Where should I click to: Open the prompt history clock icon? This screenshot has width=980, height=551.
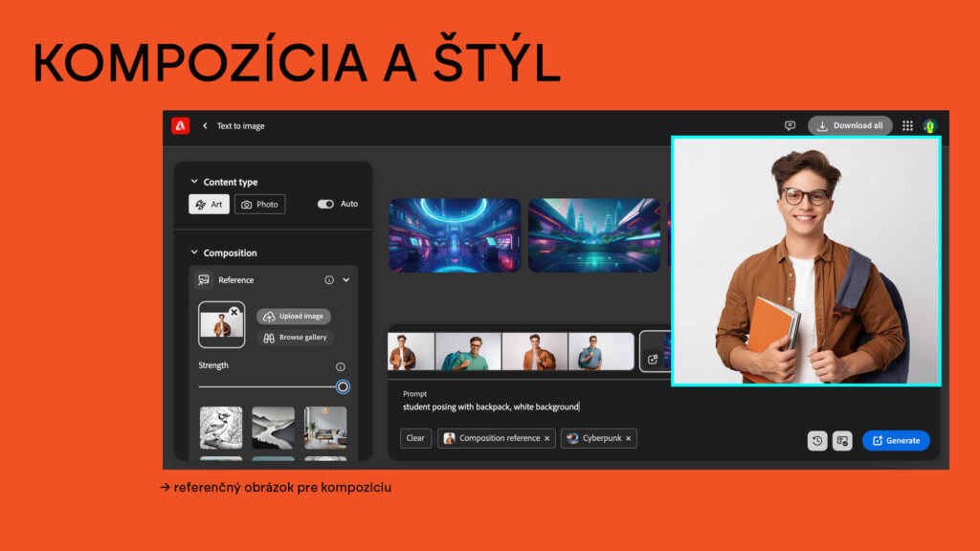tap(817, 440)
